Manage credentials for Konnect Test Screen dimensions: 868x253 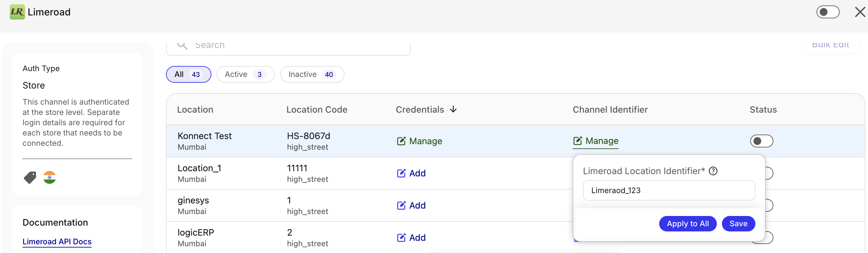pyautogui.click(x=420, y=141)
